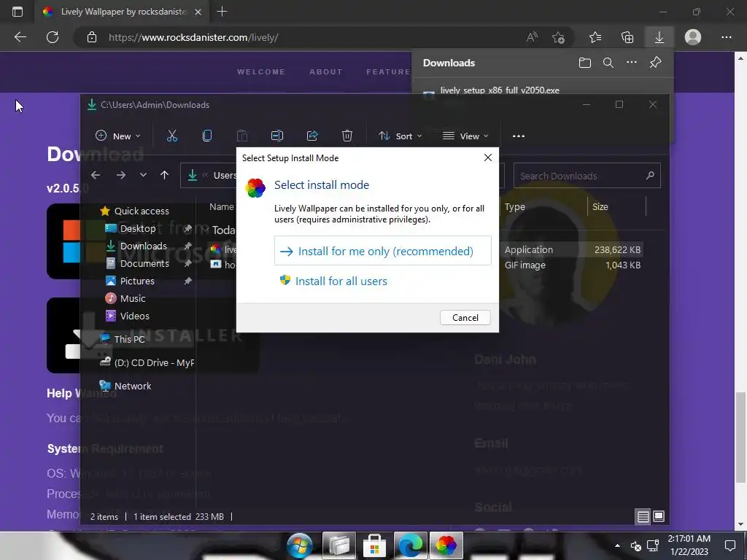Open Microsoft Store from the taskbar
This screenshot has width=747, height=560.
coord(374,545)
